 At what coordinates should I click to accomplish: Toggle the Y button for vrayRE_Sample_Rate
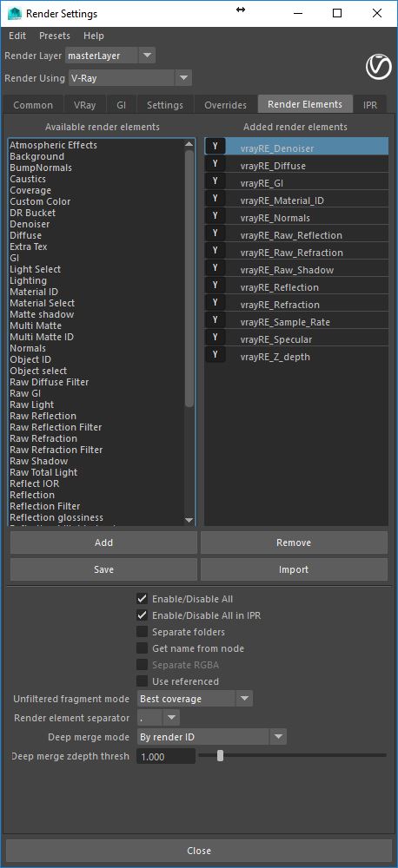point(215,320)
